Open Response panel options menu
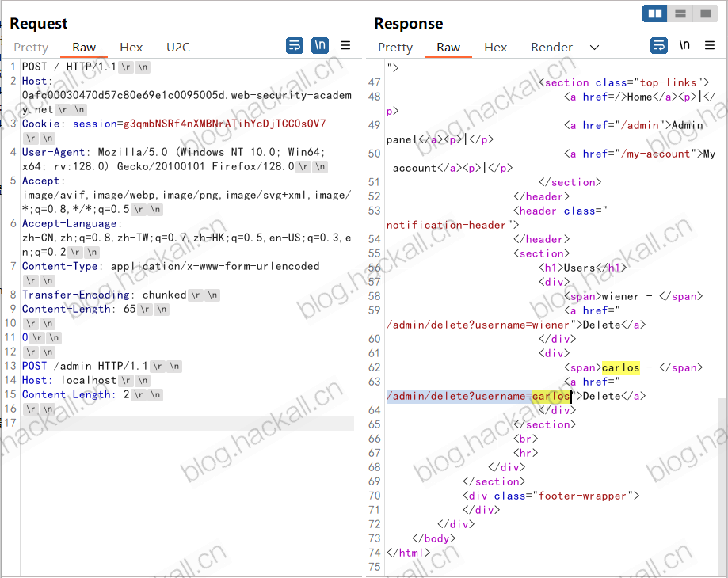 (x=710, y=45)
